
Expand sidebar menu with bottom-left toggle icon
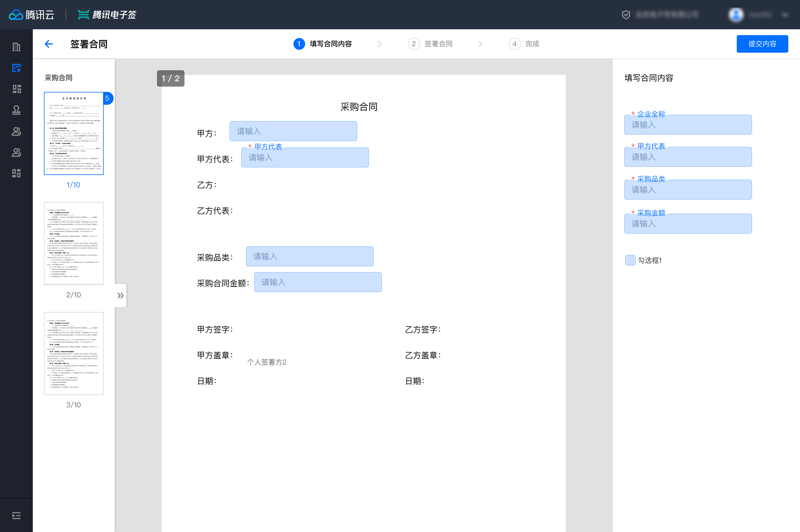click(x=16, y=516)
